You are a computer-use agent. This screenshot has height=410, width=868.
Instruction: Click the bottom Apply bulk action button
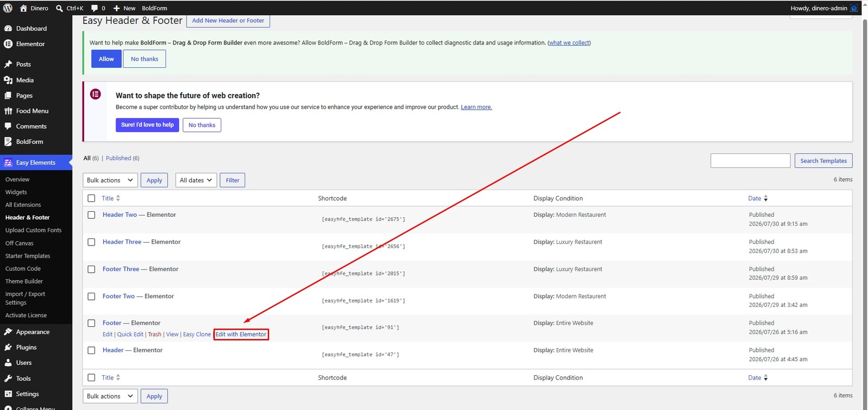pyautogui.click(x=154, y=396)
